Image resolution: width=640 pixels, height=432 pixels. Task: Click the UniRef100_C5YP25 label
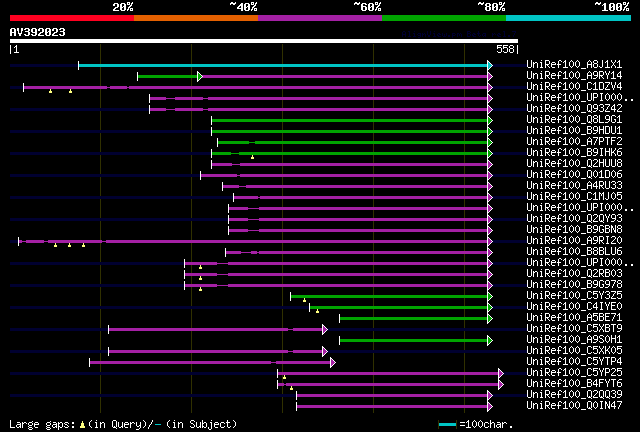pos(574,373)
